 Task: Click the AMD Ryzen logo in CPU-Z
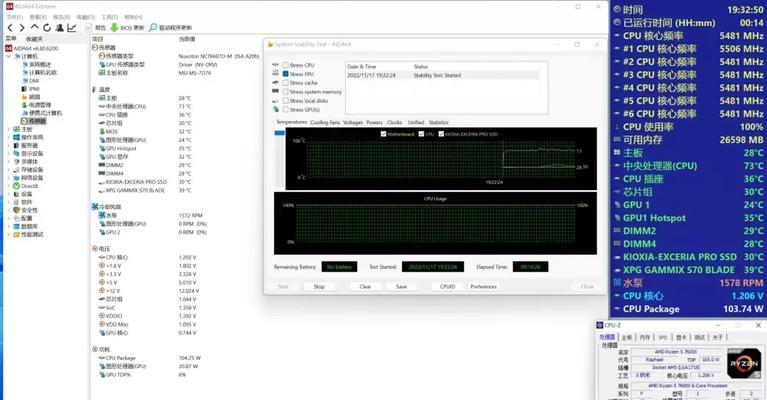[x=744, y=363]
